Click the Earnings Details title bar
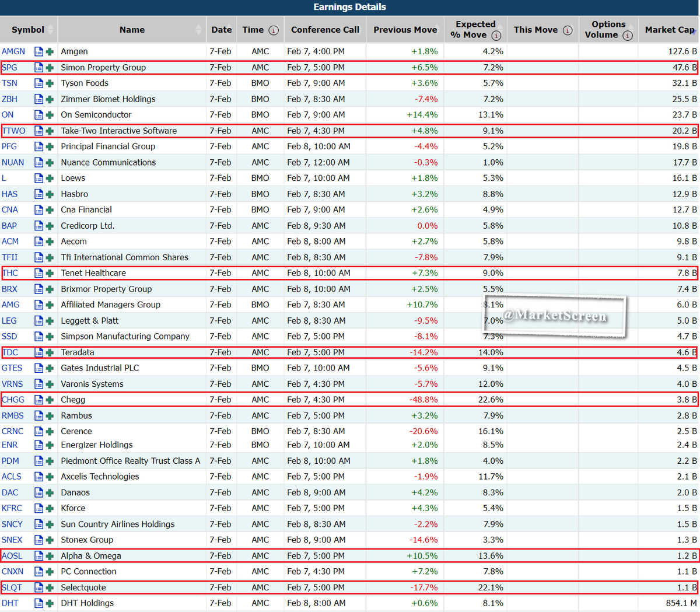Screen dimensions: 700x612 click(x=350, y=7)
